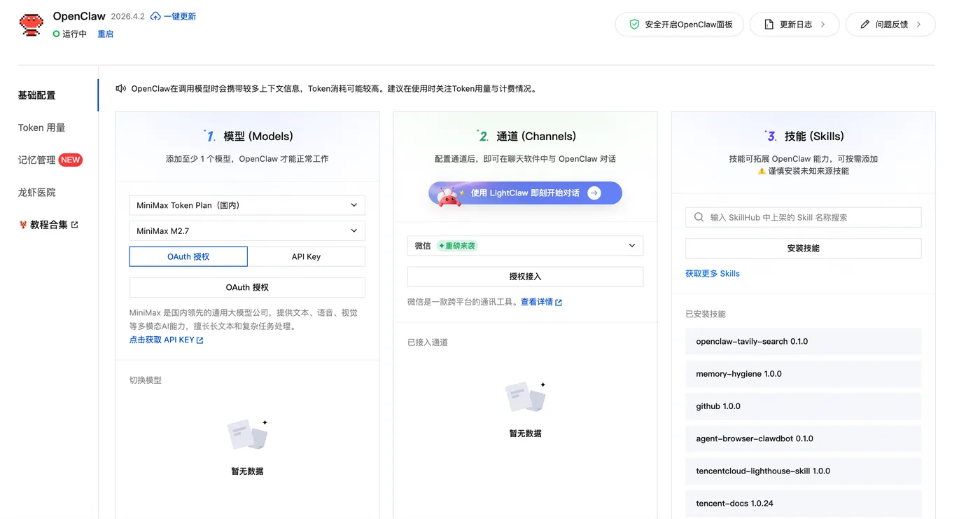Click the arrow circle on LightClaw banner
This screenshot has height=519, width=980.
(x=594, y=193)
